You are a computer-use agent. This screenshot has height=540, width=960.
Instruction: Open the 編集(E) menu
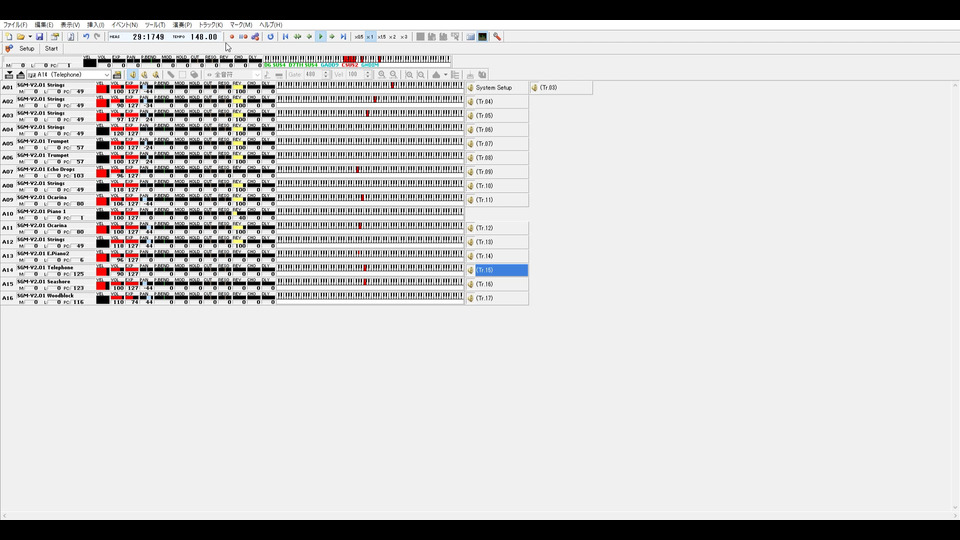[43, 25]
